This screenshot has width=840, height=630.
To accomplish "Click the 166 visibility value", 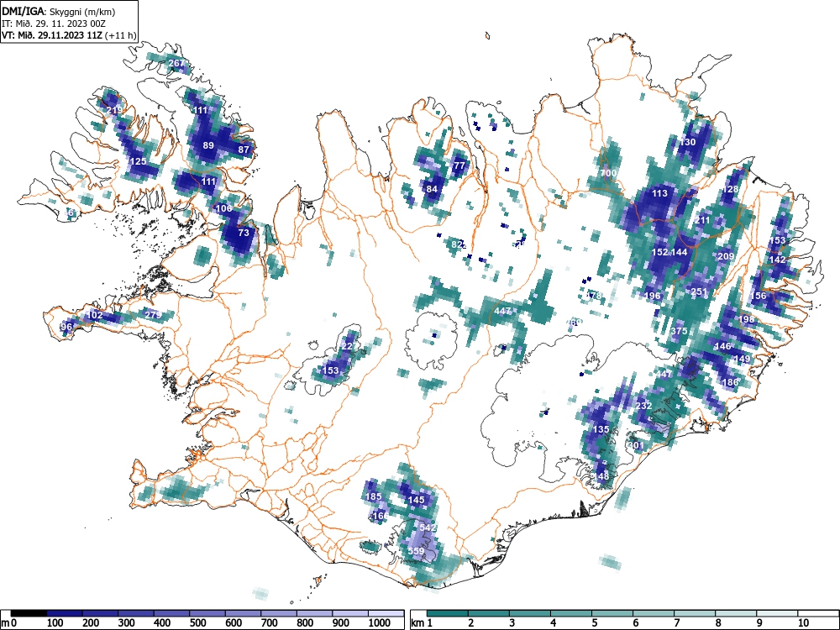I will 381,516.
